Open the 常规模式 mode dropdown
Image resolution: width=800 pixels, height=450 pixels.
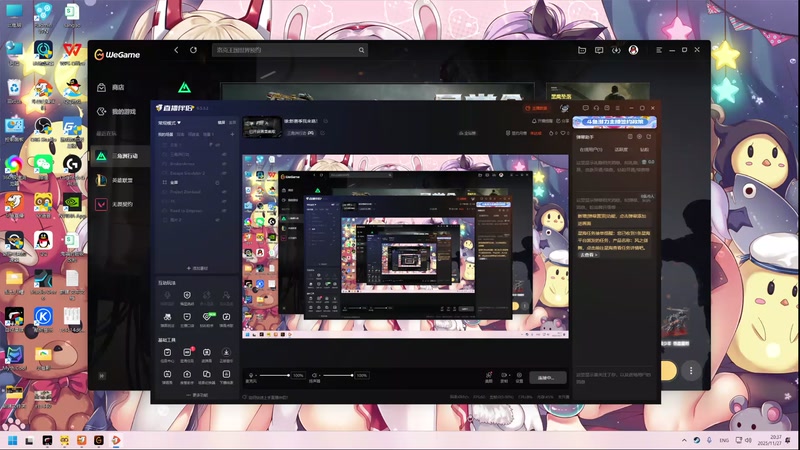tap(169, 123)
